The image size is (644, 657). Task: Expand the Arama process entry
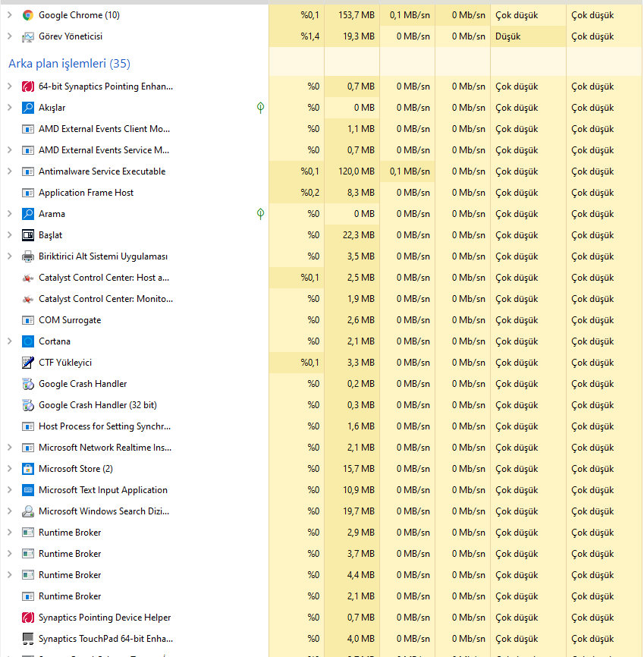(9, 214)
